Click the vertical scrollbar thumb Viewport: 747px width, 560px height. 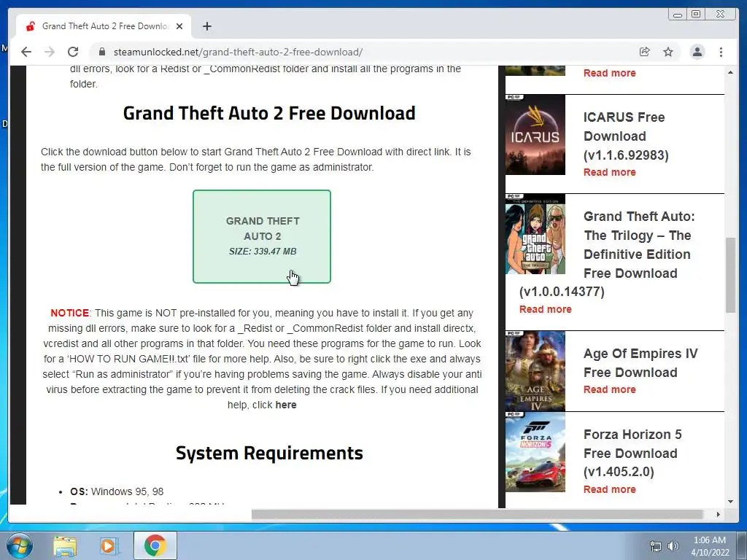click(x=730, y=275)
